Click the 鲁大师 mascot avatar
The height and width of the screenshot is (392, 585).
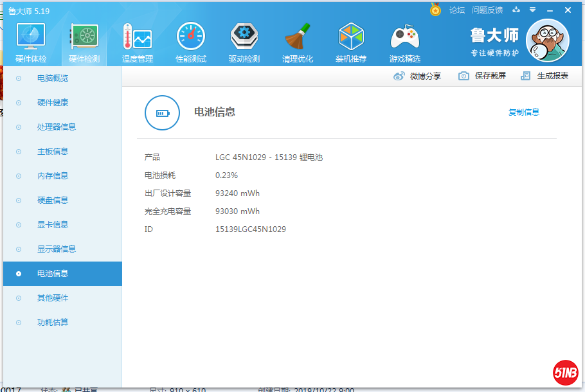point(547,40)
